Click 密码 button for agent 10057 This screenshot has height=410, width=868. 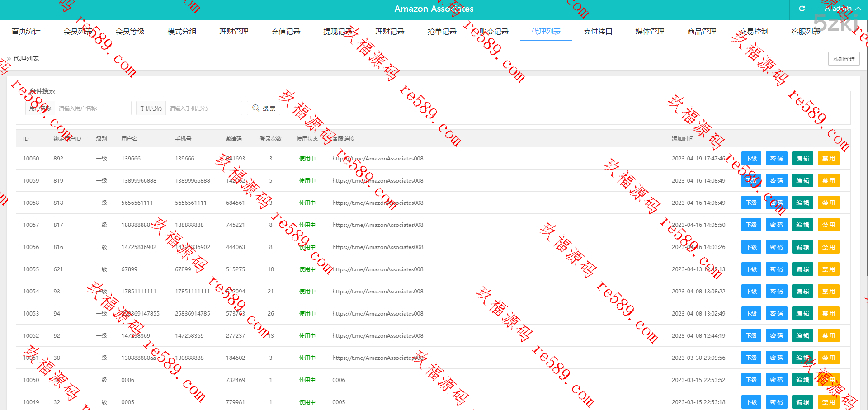coord(776,225)
